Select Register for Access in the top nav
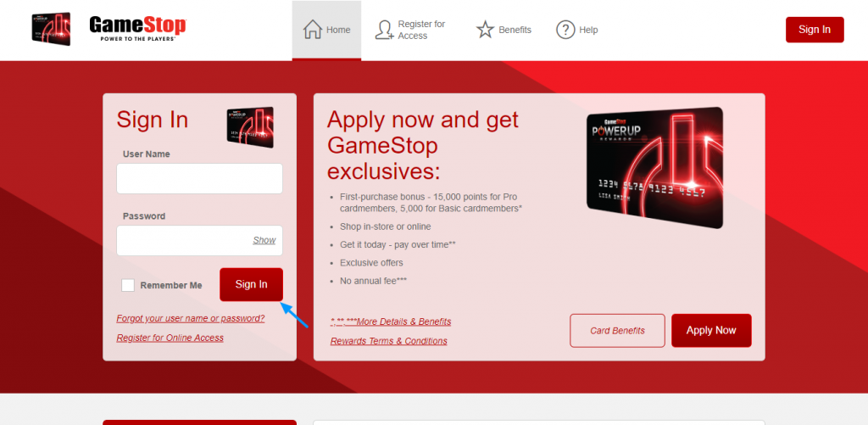The height and width of the screenshot is (425, 868). click(410, 30)
